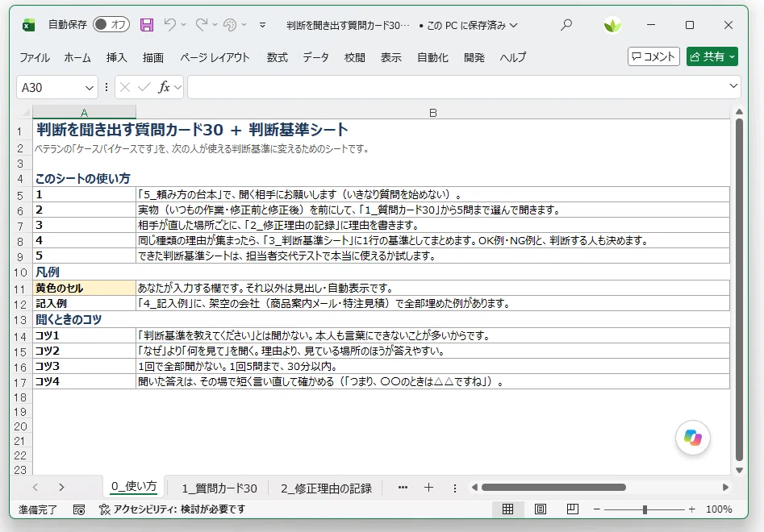The height and width of the screenshot is (532, 764).
Task: Undo the last action
Action: click(x=169, y=24)
